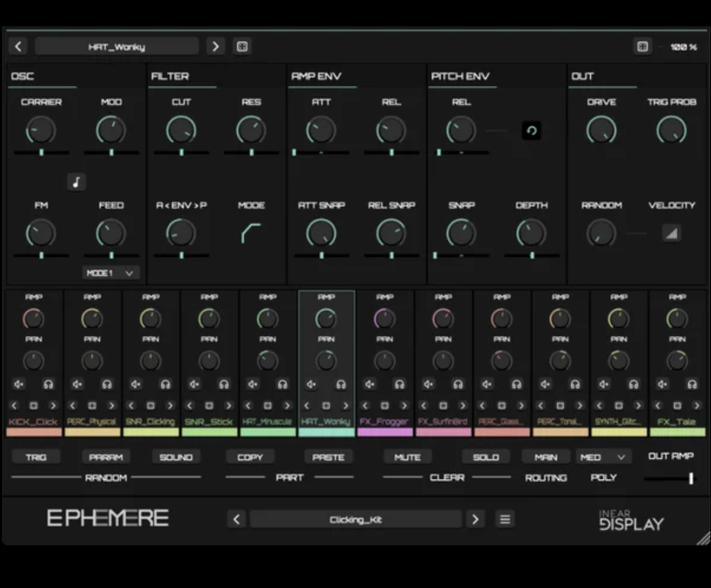Select the HAT_Minuscule channel label
Image resolution: width=711 pixels, height=588 pixels.
[268, 422]
